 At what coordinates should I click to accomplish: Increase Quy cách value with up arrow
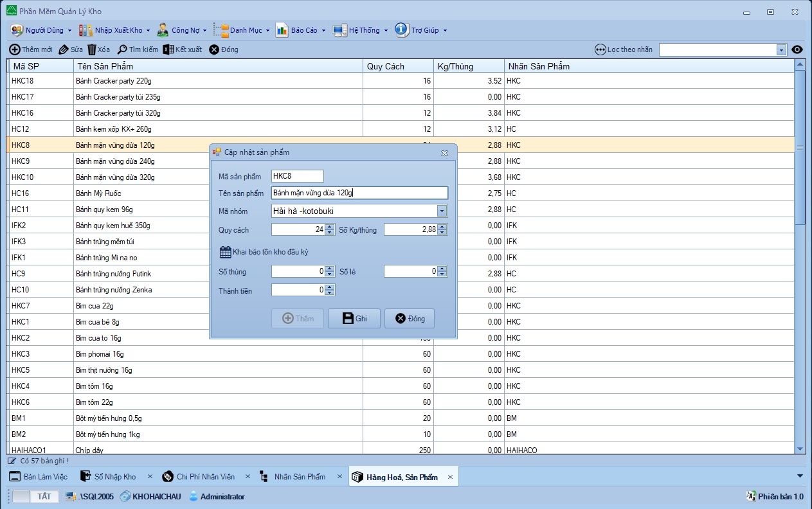click(330, 227)
